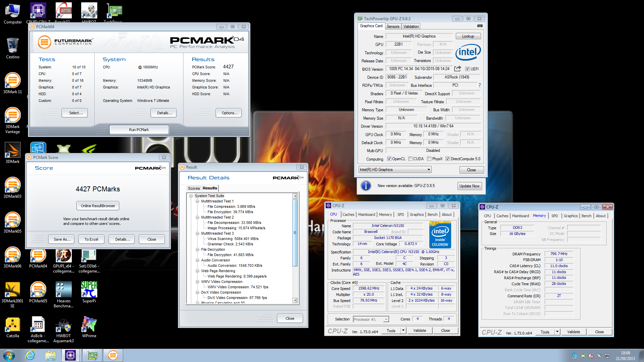Image resolution: width=644 pixels, height=362 pixels.
Task: Collapse the Multithreaded Test 1 node
Action: pyautogui.click(x=198, y=201)
